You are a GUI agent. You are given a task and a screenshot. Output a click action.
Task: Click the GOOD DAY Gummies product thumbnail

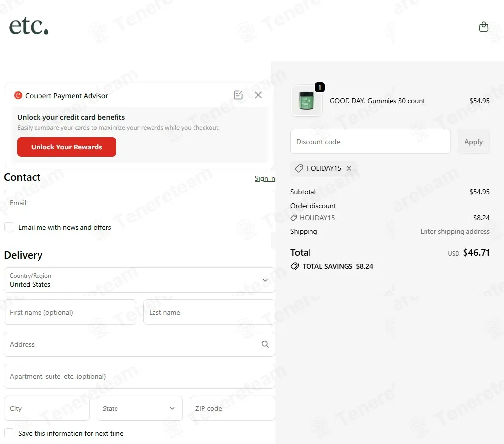[x=307, y=101]
